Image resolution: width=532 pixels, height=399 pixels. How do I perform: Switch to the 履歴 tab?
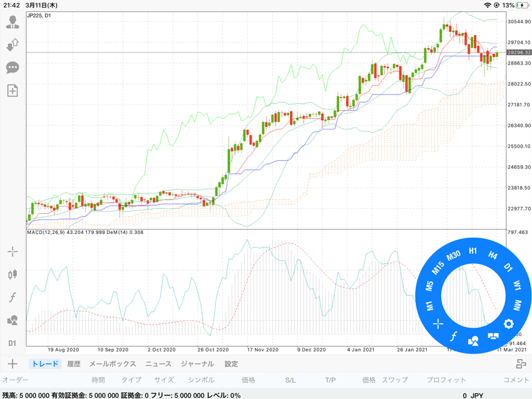click(74, 364)
